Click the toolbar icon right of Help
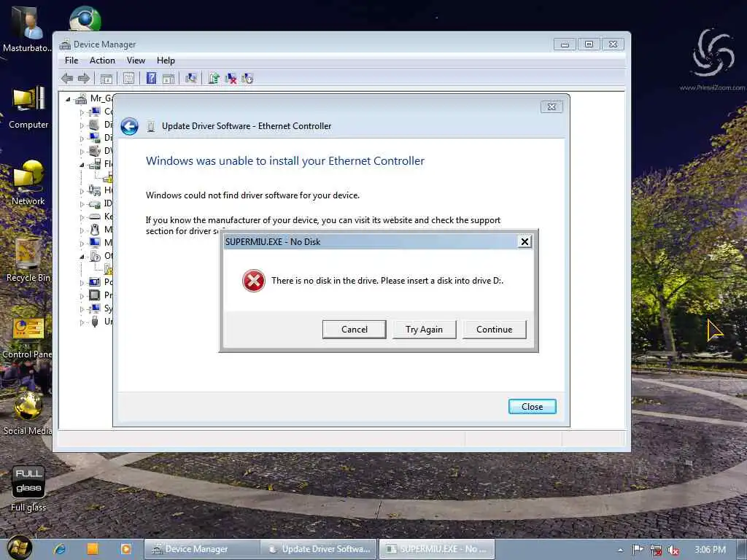This screenshot has height=560, width=747. coord(169,79)
